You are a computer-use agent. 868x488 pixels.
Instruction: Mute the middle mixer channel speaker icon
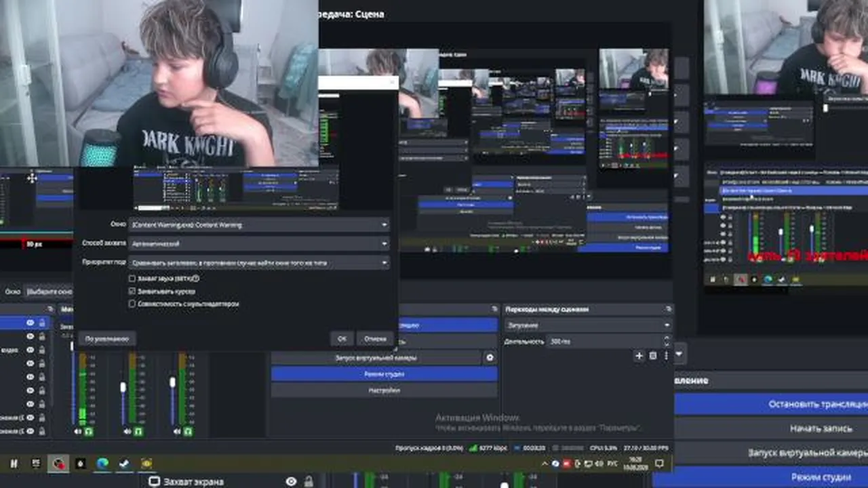click(127, 431)
